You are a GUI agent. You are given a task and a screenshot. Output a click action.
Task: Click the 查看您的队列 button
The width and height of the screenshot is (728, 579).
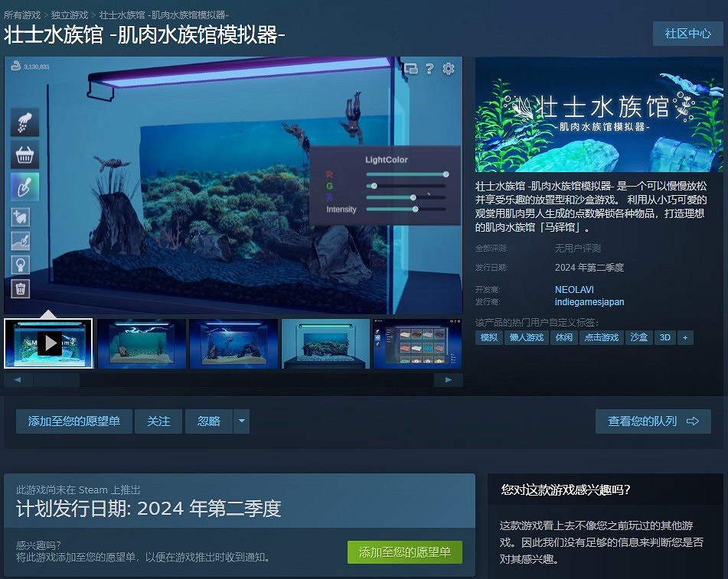pos(653,421)
